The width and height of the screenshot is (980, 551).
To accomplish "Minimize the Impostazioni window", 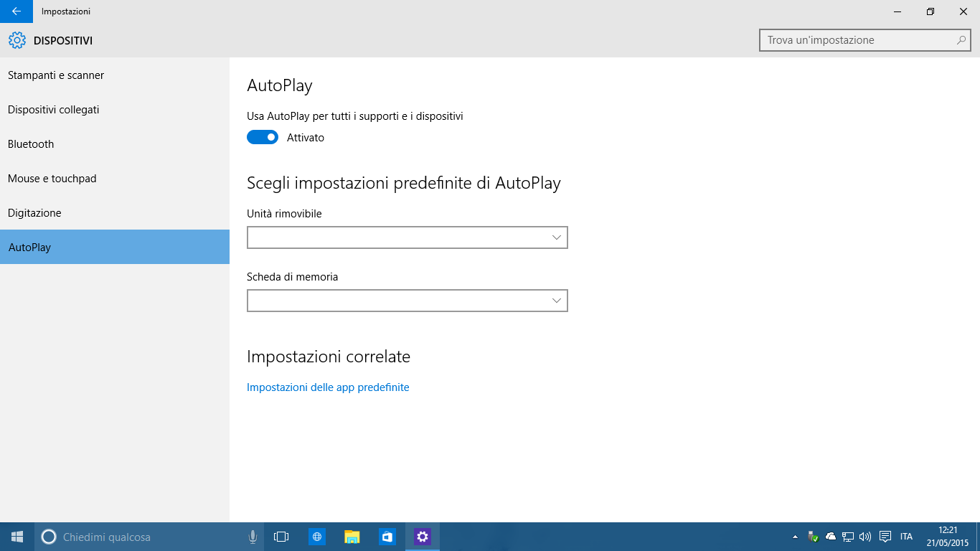I will click(897, 11).
